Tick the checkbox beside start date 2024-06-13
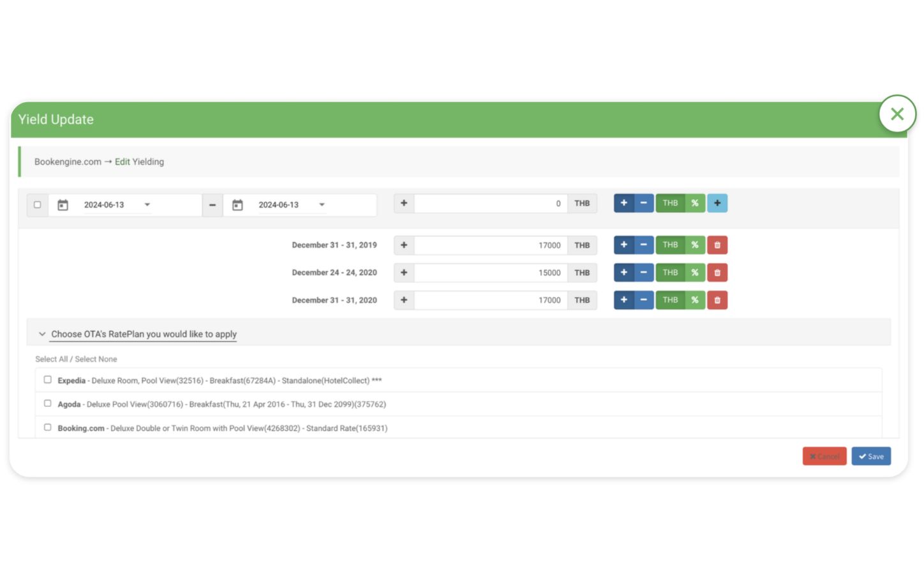 pos(38,205)
